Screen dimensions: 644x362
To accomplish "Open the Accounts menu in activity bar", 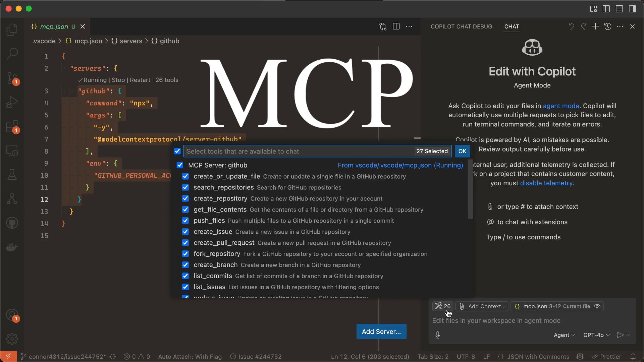I will point(12,315).
